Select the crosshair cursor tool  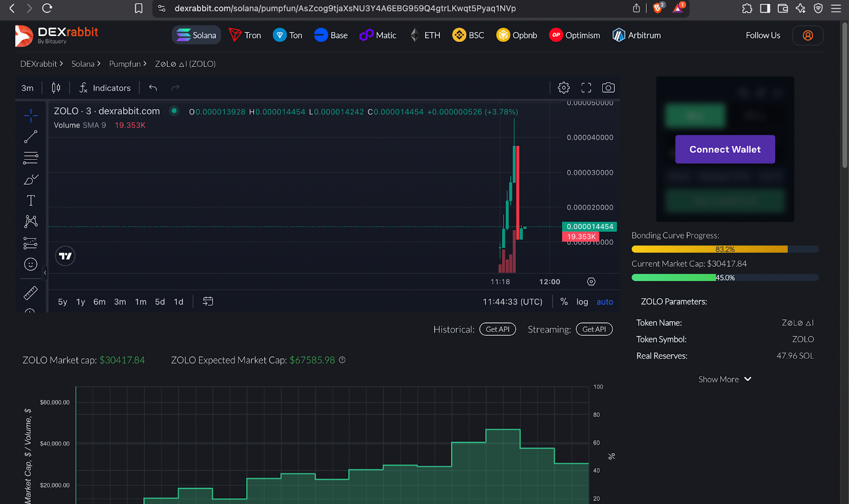click(31, 115)
